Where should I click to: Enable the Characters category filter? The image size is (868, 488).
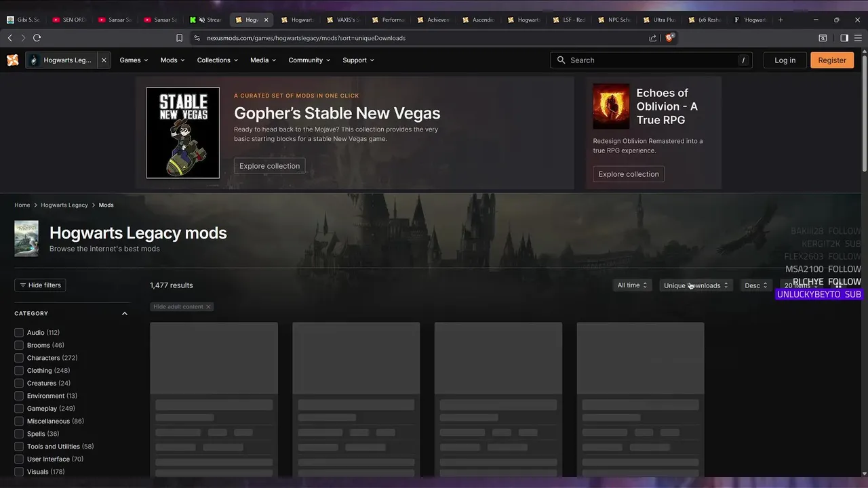(x=19, y=358)
